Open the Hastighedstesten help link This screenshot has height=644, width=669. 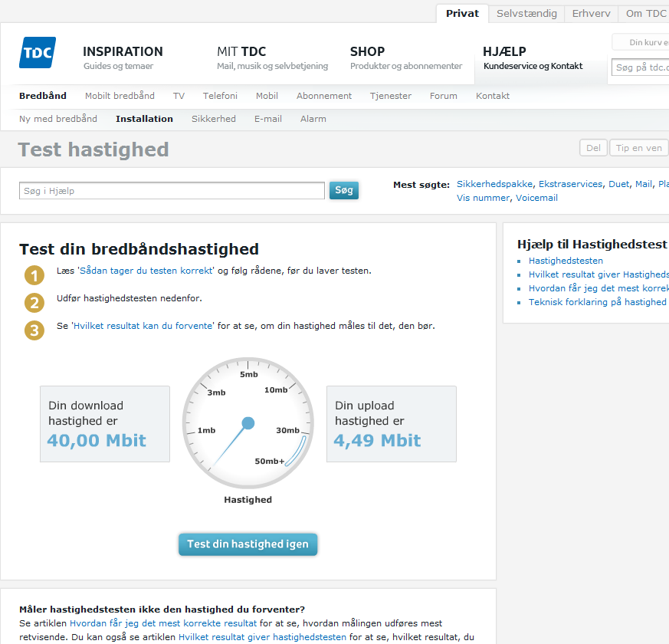click(566, 261)
